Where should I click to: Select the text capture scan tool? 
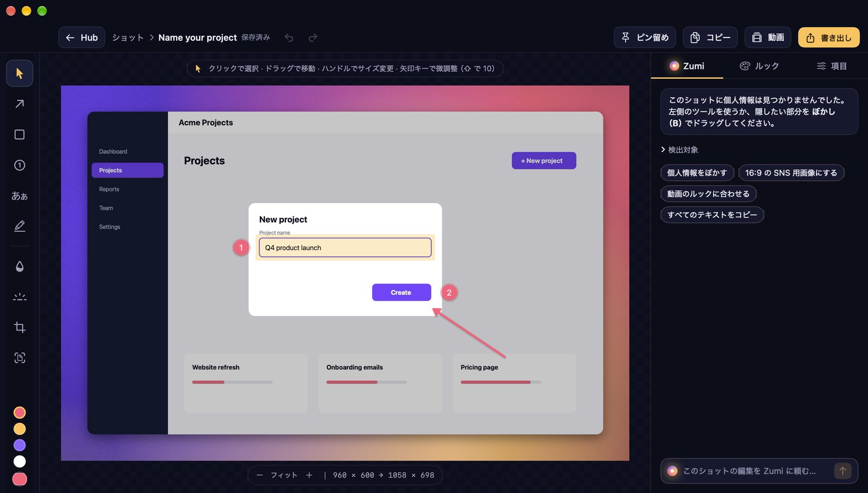pyautogui.click(x=20, y=358)
